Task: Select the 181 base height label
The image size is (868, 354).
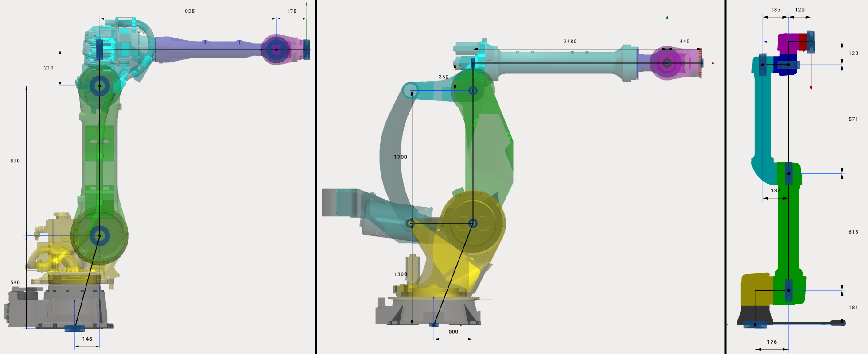Action: 853,307
